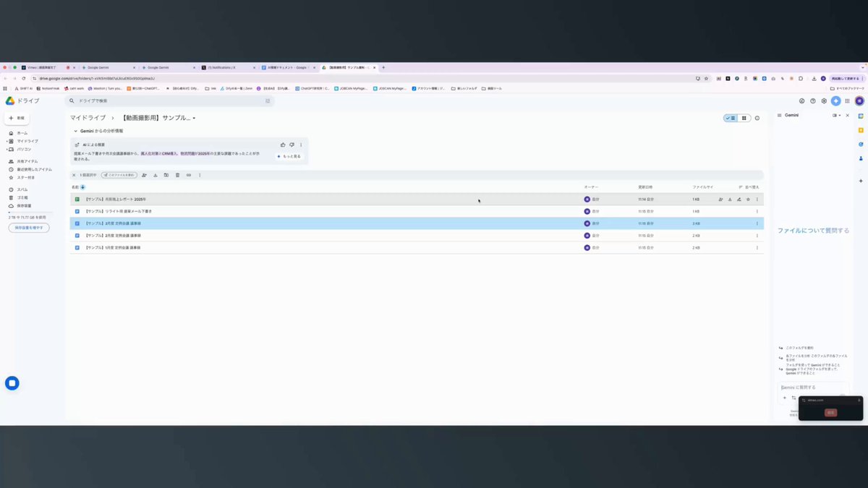Switch to grid layout view
Image resolution: width=868 pixels, height=488 pixels.
(744, 118)
